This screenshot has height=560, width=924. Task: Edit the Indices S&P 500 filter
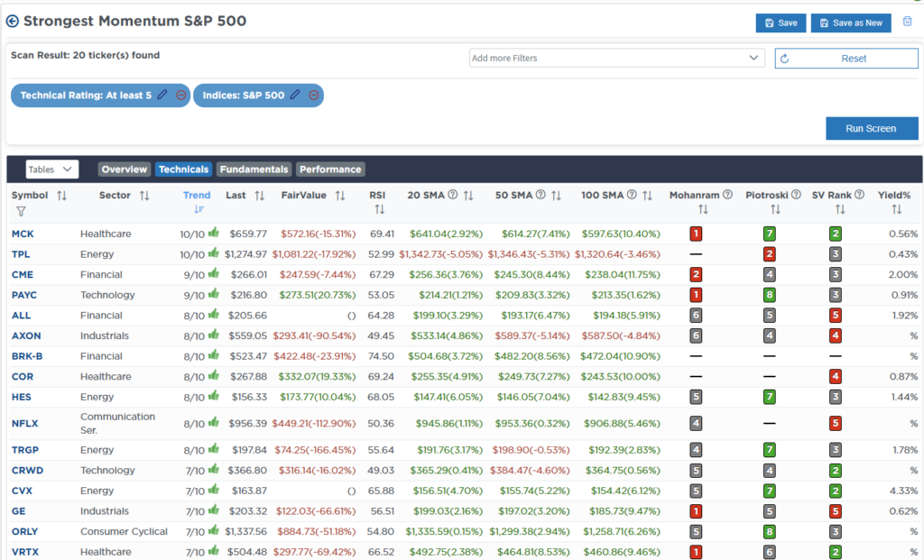click(x=295, y=95)
